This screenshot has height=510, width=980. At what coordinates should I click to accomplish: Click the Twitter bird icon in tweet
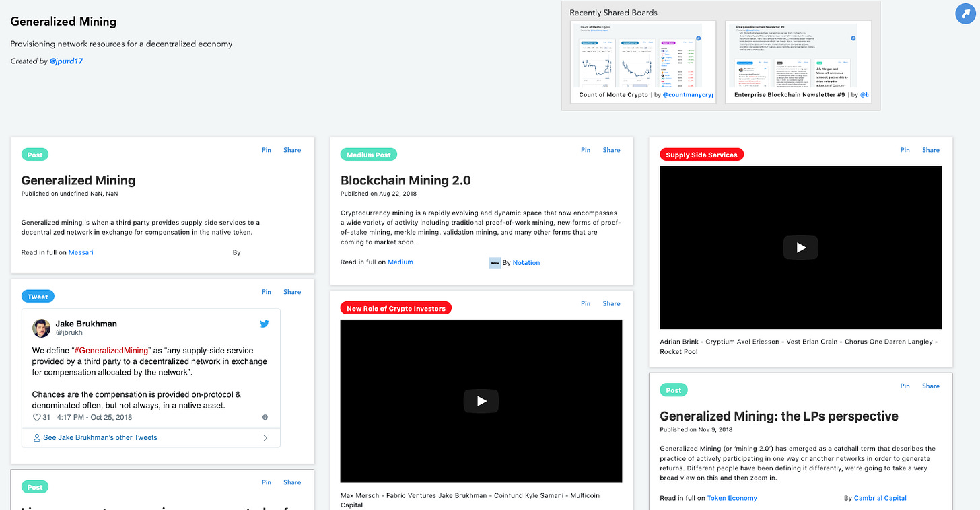tap(265, 324)
